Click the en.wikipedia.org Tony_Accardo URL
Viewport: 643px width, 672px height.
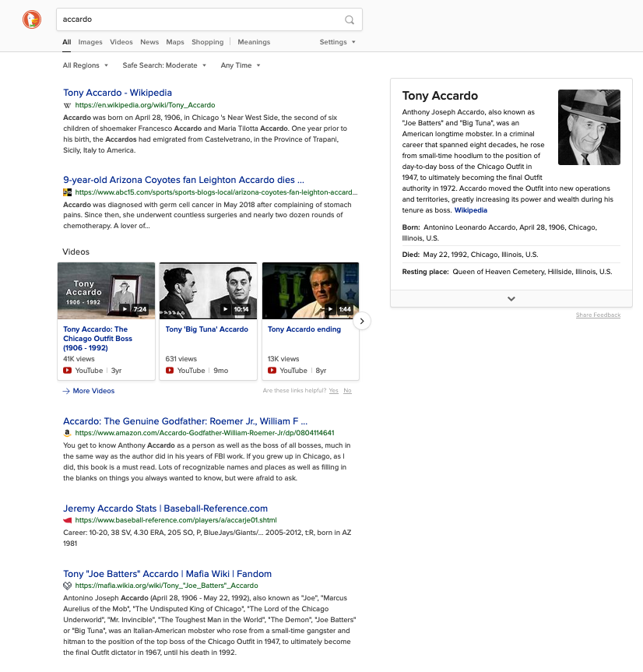coord(146,105)
